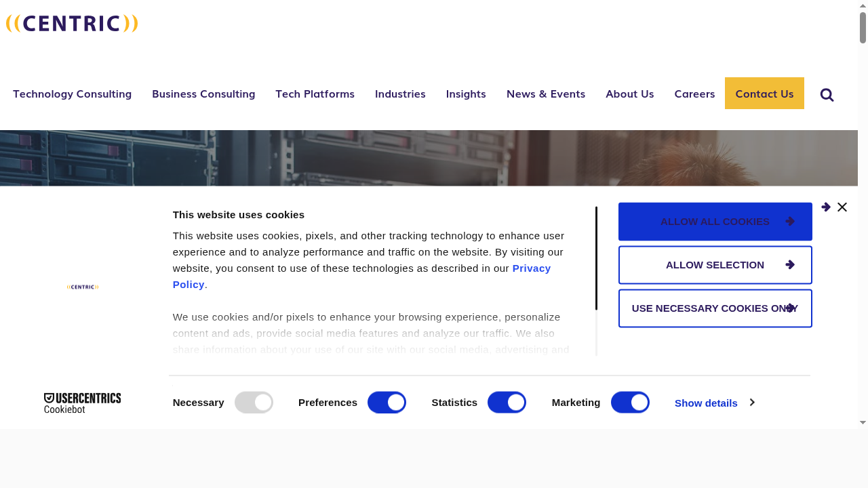Viewport: 868px width, 488px height.
Task: Open the site search magnifier icon
Action: tap(827, 95)
